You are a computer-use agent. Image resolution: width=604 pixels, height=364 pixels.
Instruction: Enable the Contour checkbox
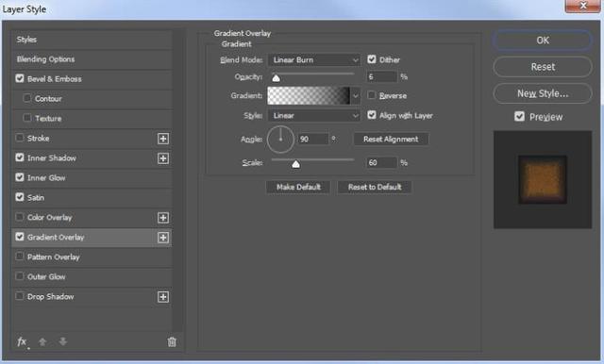(27, 98)
